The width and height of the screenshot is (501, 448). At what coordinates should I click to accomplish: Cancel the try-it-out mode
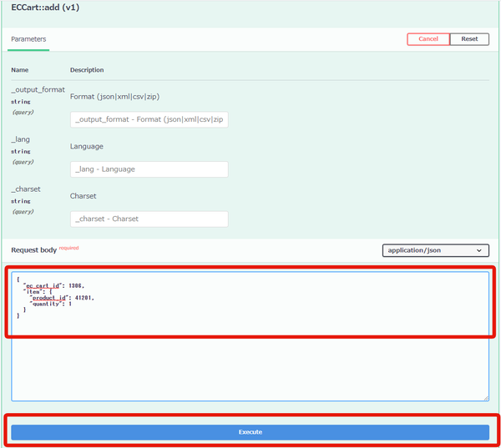428,39
